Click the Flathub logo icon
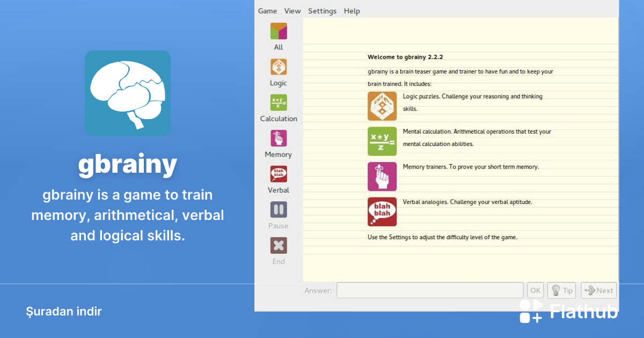 531,311
